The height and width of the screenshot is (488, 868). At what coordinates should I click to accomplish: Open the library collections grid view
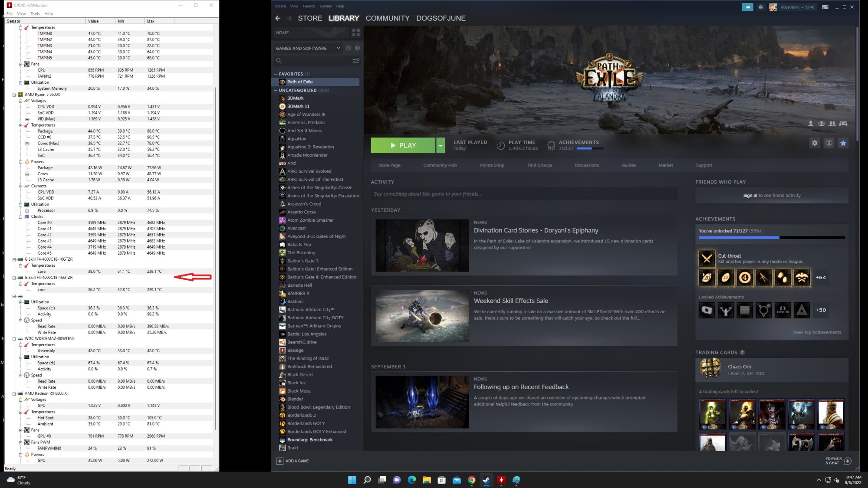(356, 33)
